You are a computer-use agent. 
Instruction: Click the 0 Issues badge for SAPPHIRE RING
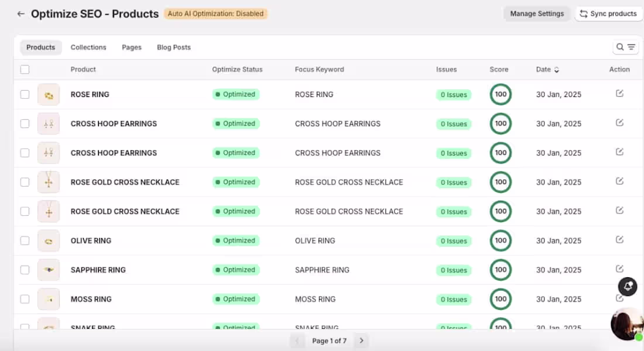pos(453,270)
